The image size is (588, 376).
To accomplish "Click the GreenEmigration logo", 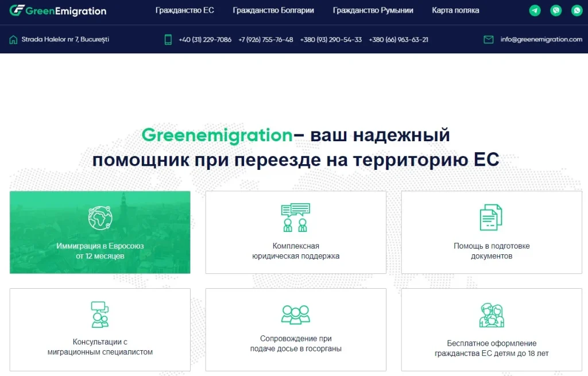I will pos(58,11).
